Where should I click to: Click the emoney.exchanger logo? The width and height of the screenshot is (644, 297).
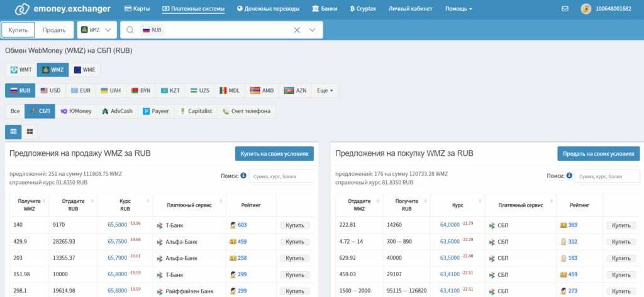pos(62,9)
